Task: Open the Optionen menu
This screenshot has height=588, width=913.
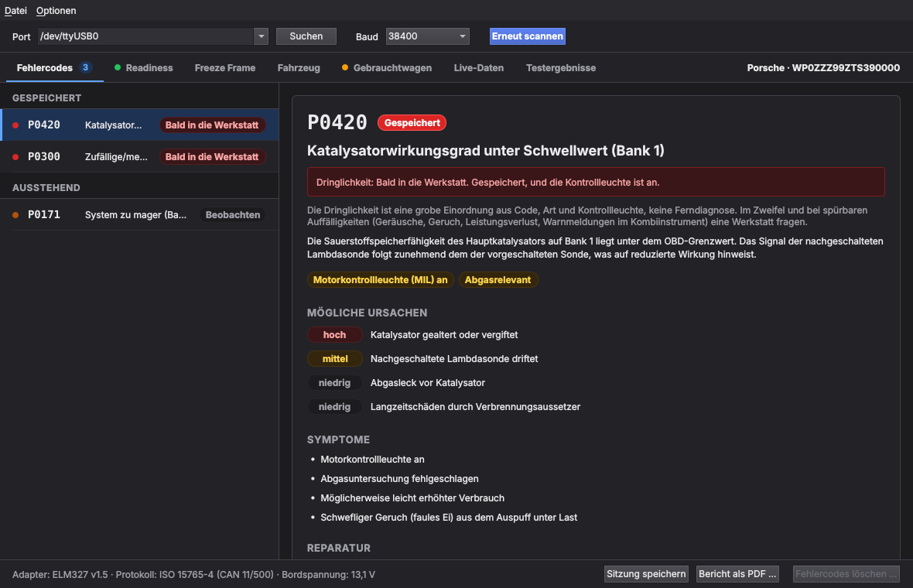Action: (x=56, y=11)
